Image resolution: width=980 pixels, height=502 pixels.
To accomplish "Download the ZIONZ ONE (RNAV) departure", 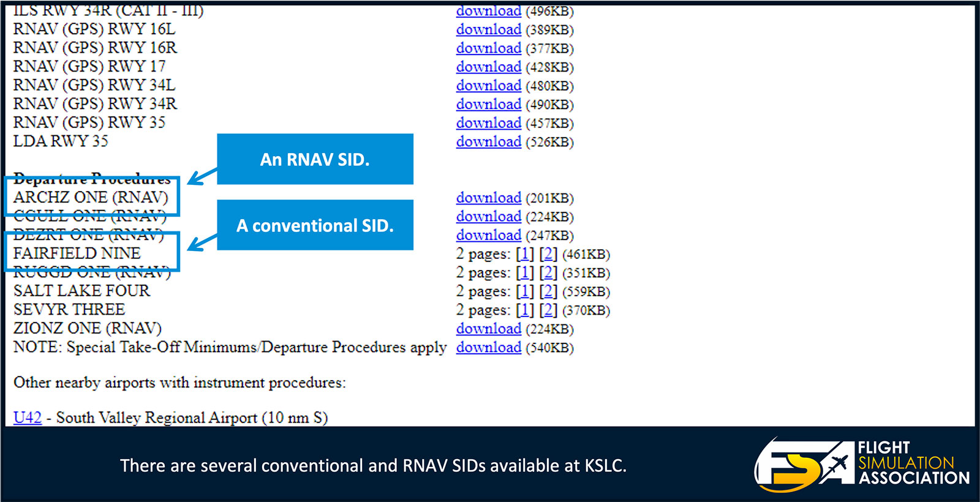I will tap(488, 329).
